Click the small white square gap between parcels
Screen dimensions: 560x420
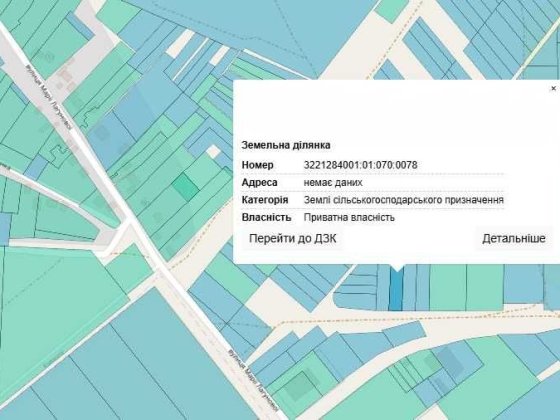213,151
